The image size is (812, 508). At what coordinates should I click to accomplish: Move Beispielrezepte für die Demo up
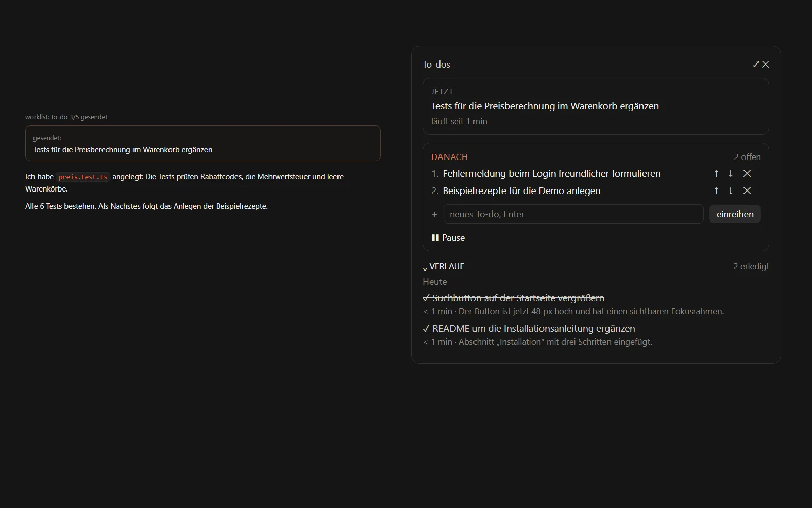(716, 191)
